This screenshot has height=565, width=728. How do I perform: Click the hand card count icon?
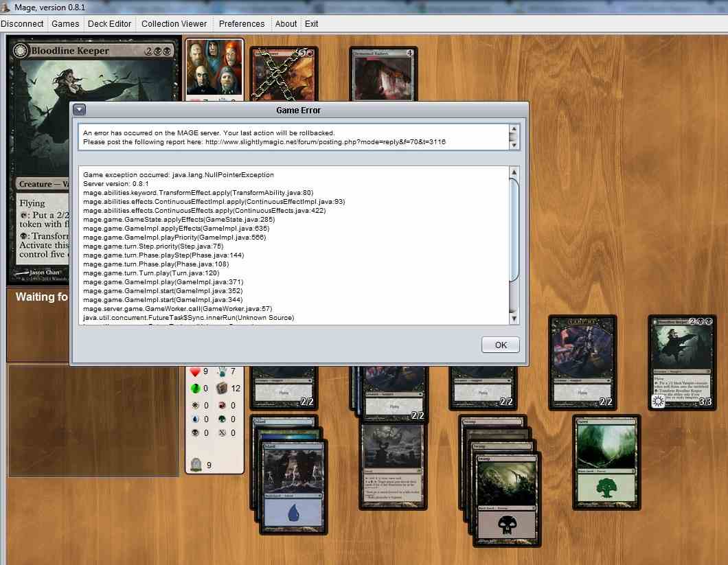point(223,371)
